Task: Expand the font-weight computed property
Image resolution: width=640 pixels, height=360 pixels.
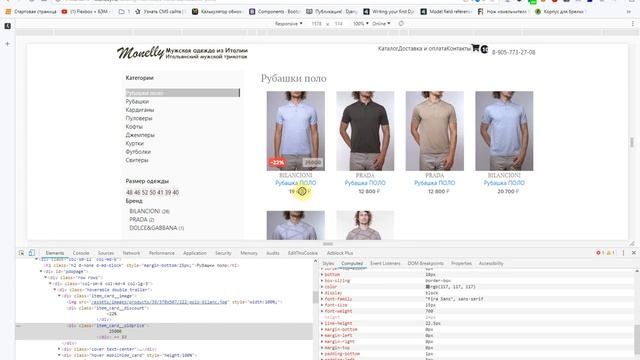Action: coord(322,311)
